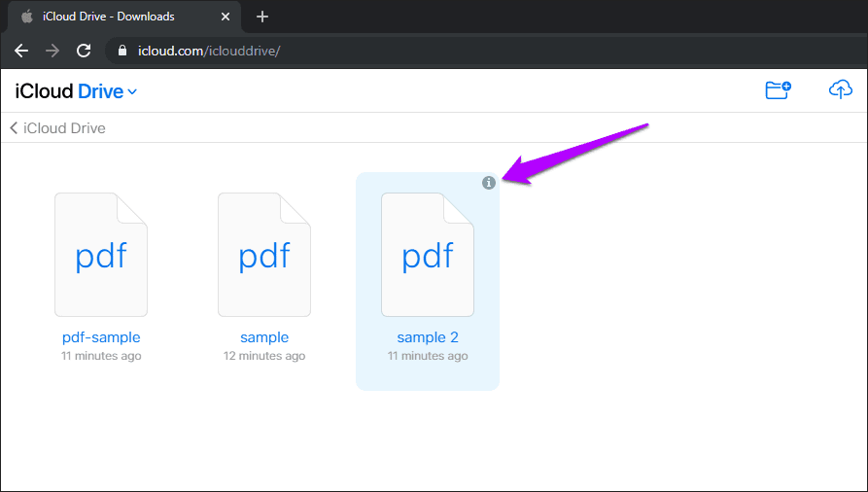
Task: Select the iCloud Drive - Downloads tab
Action: click(x=124, y=17)
